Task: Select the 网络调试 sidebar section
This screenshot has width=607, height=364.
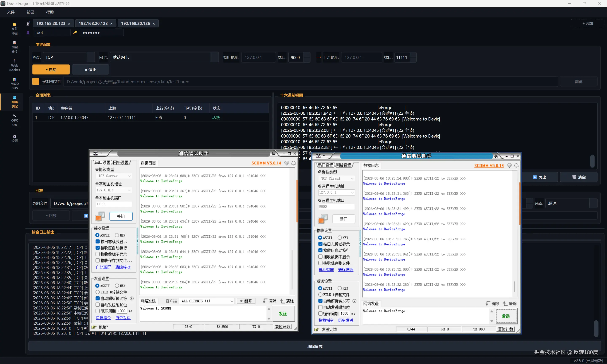Action: coord(15,102)
